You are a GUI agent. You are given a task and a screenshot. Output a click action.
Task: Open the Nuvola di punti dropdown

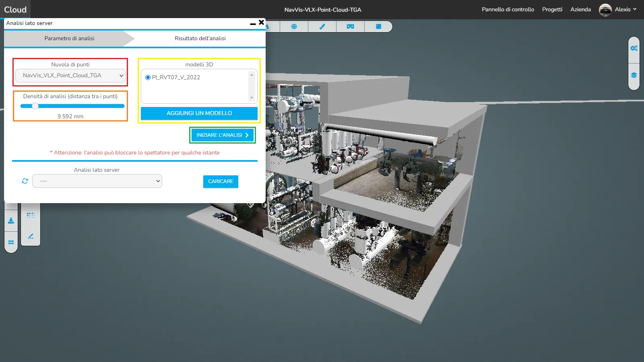[x=70, y=76]
